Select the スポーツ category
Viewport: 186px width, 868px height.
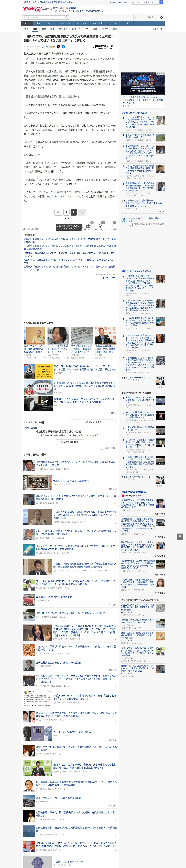pyautogui.click(x=76, y=29)
